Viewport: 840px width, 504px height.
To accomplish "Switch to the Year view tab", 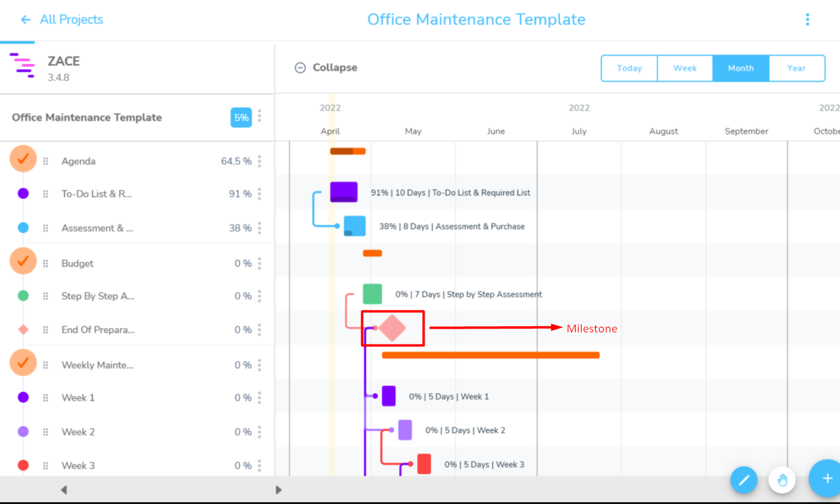I will (x=797, y=68).
